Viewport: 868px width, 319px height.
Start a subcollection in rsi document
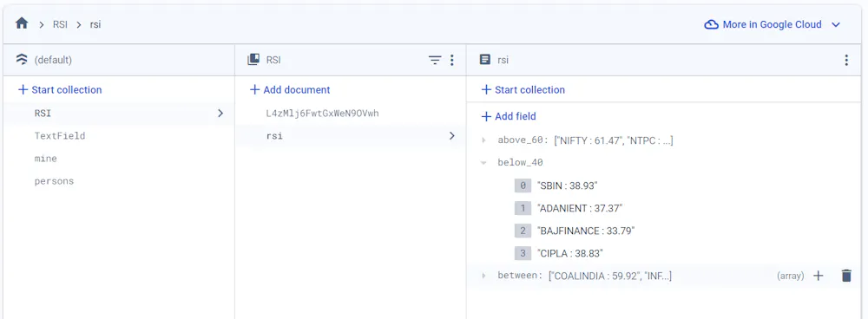point(523,89)
